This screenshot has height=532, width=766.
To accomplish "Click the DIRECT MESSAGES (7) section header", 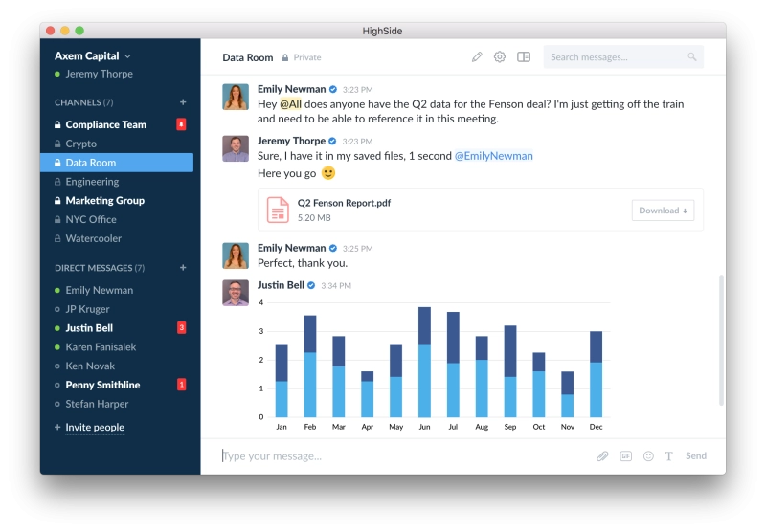I will pos(100,268).
